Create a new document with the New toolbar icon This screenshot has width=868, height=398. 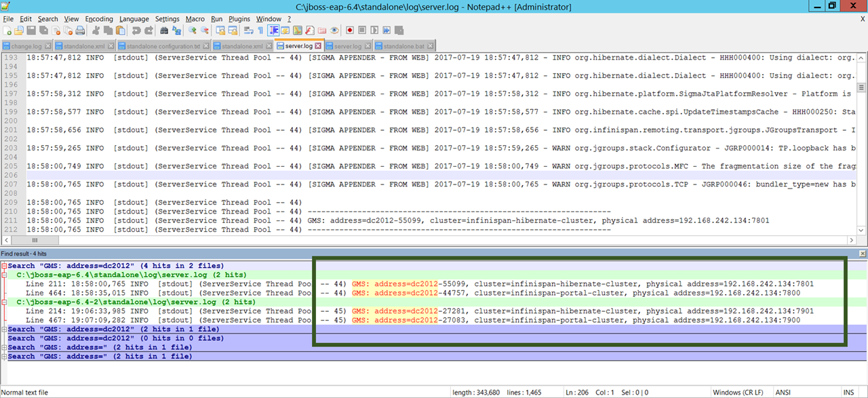7,31
